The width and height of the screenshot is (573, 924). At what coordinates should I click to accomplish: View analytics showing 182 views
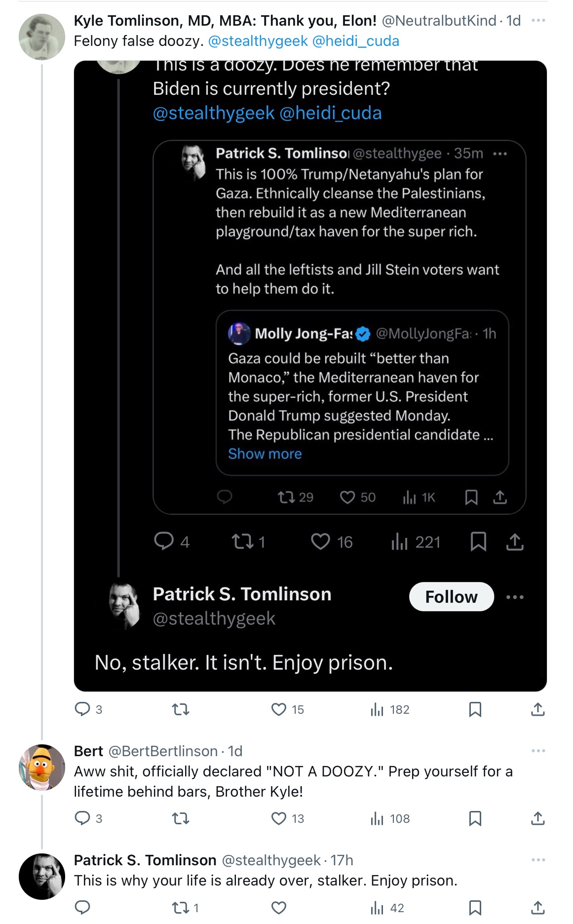(390, 709)
